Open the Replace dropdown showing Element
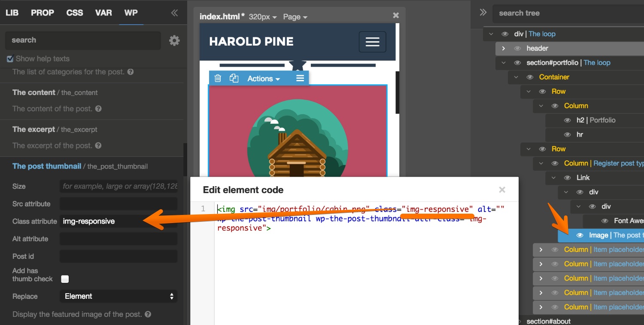Viewport: 644px width, 325px height. (118, 296)
